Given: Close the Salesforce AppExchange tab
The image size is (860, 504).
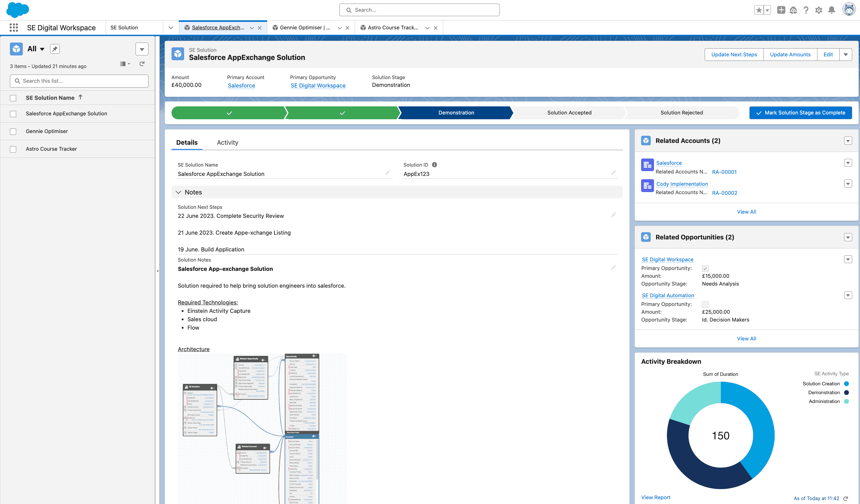Looking at the screenshot, I should click(x=260, y=28).
